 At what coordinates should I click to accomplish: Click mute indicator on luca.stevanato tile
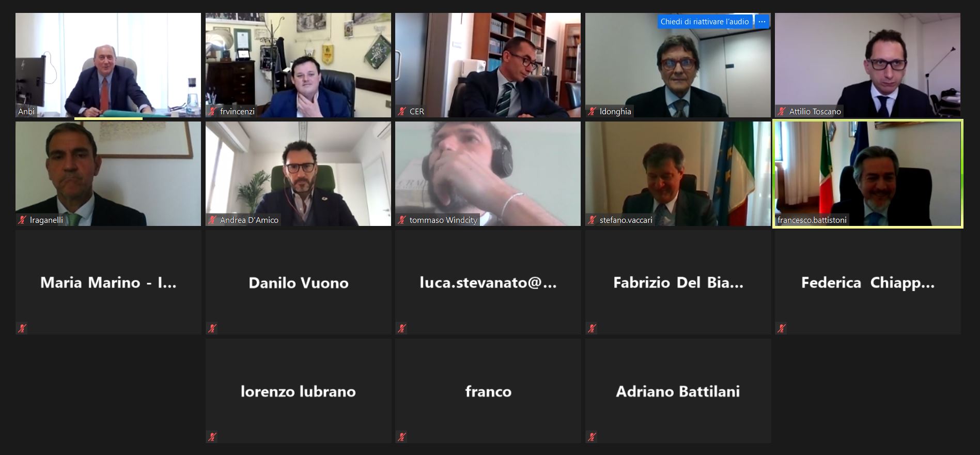coord(402,328)
